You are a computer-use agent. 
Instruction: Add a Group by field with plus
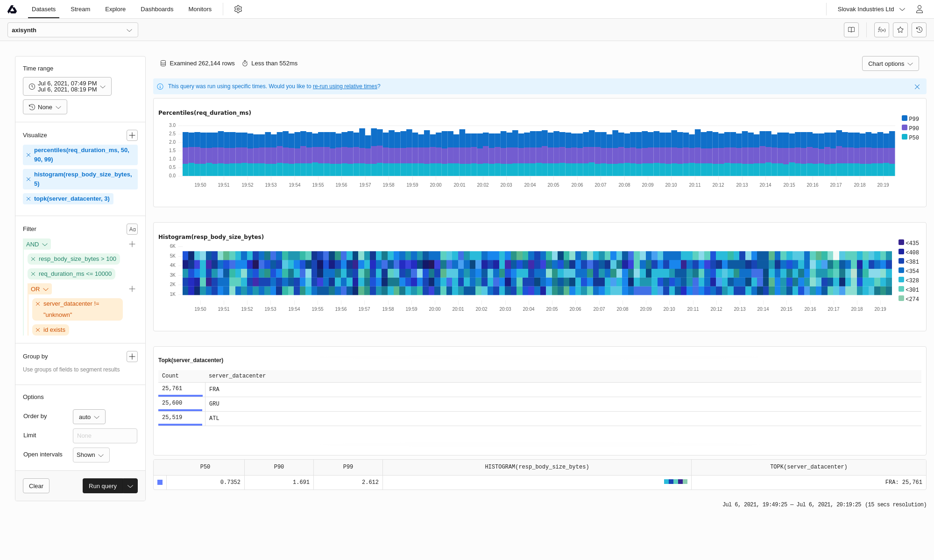pos(132,357)
